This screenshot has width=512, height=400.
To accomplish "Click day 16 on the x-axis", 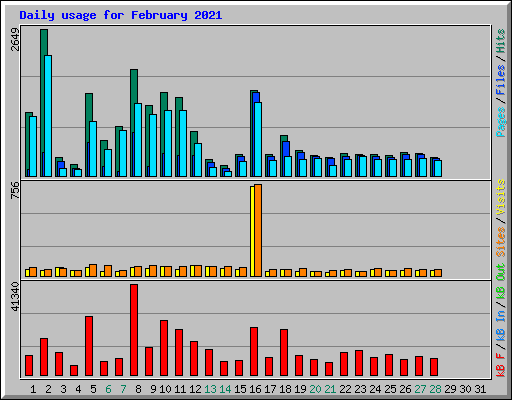I will click(x=255, y=389).
